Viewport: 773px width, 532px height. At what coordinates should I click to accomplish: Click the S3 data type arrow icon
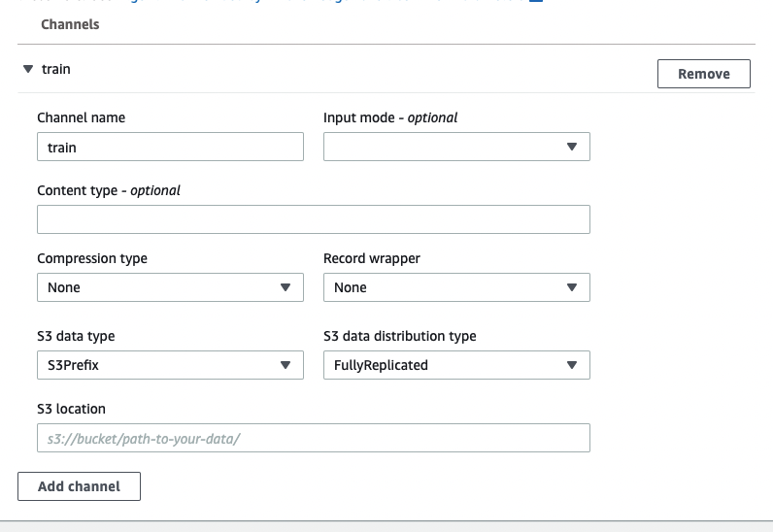286,365
